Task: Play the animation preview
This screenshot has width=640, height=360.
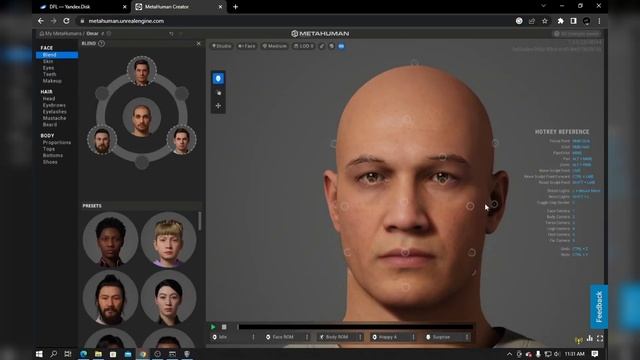Action: pyautogui.click(x=213, y=327)
